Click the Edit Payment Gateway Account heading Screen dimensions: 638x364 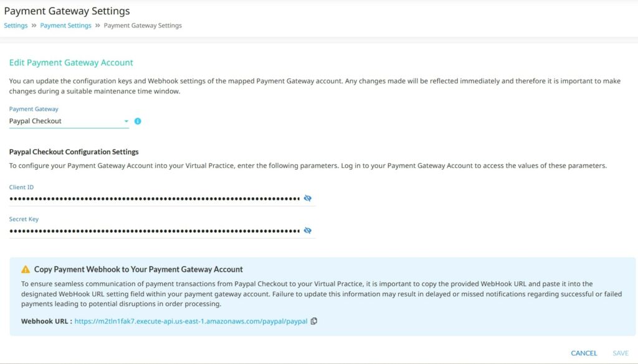[x=71, y=63]
